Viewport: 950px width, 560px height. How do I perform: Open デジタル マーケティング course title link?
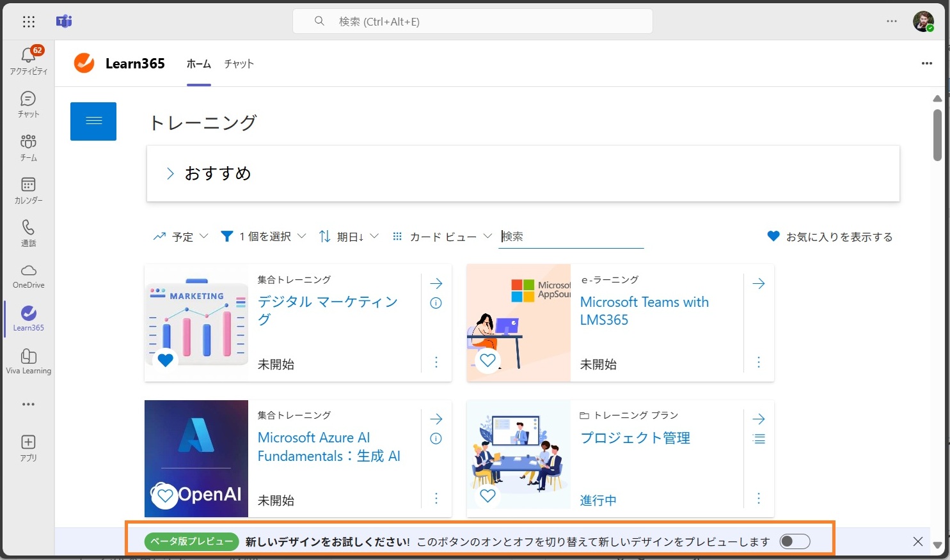[x=328, y=310]
